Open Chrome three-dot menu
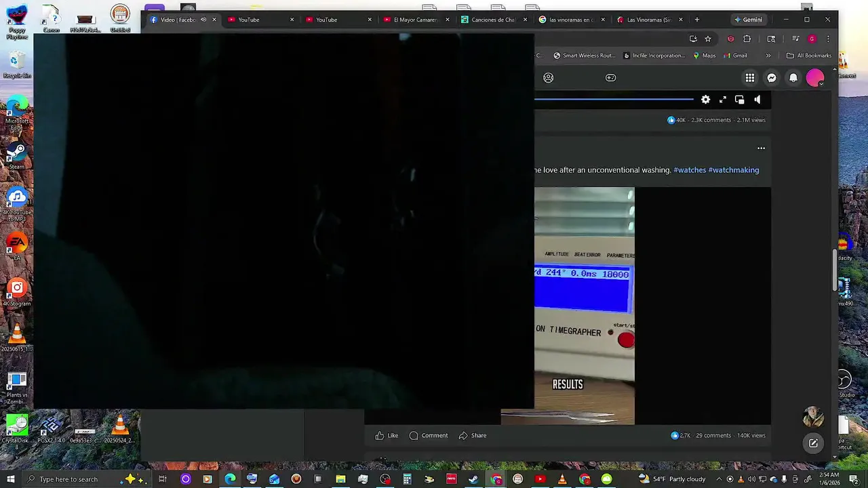The image size is (868, 488). pyautogui.click(x=827, y=39)
